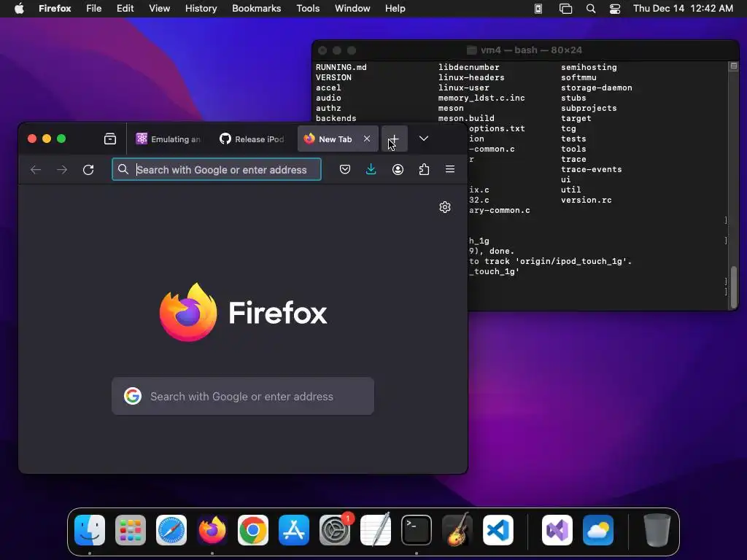Open the Extensions puzzle icon
The height and width of the screenshot is (560, 747).
pyautogui.click(x=424, y=169)
